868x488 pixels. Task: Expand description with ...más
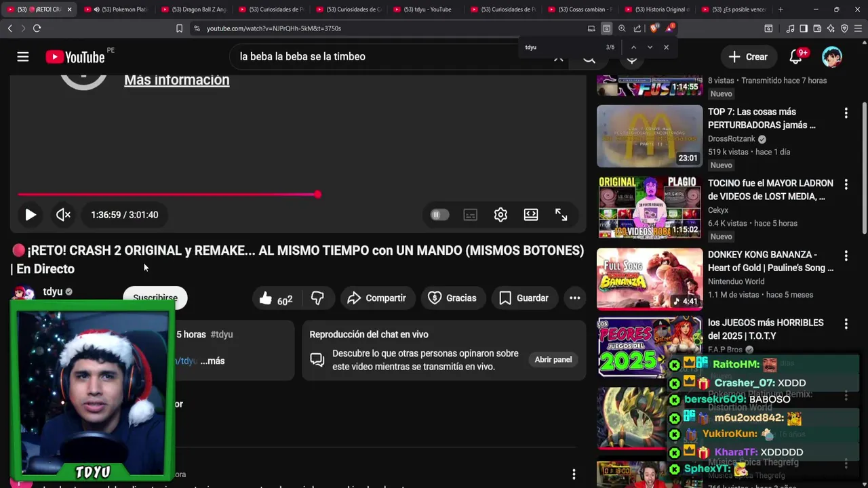pos(212,361)
